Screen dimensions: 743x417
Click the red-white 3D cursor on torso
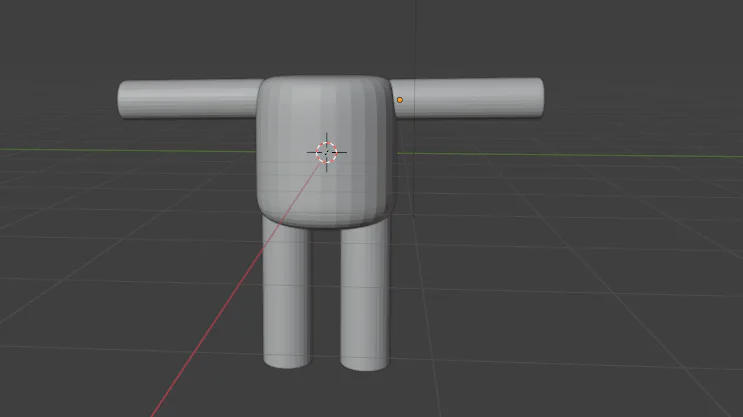(326, 153)
